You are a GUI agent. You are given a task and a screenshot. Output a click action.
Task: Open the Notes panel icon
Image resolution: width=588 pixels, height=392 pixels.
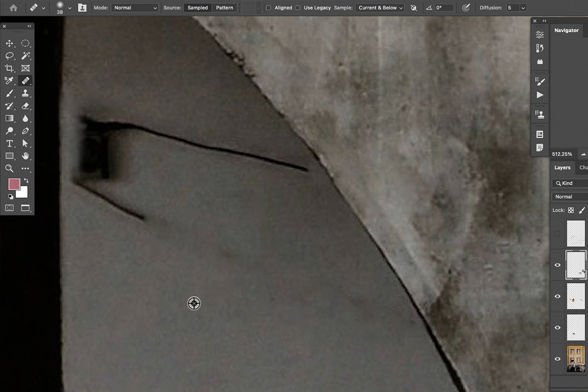[x=540, y=147]
